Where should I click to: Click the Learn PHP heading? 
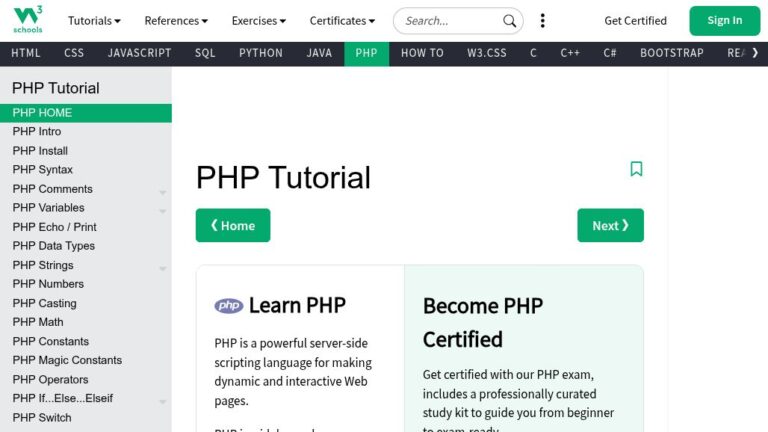[x=297, y=306]
